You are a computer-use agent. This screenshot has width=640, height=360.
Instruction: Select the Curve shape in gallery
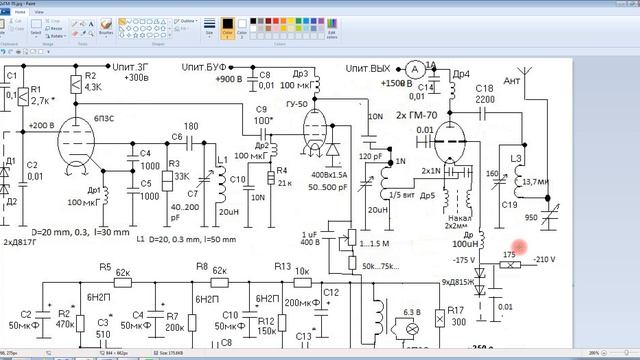click(129, 21)
